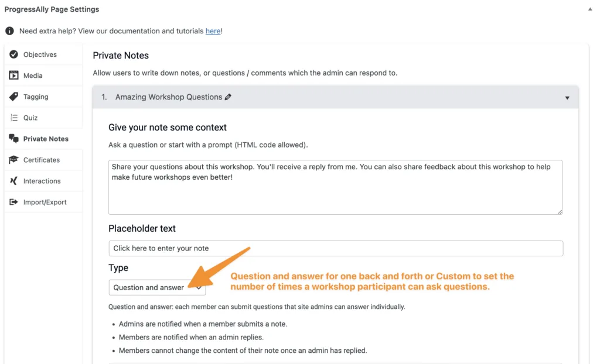Switch to the Quiz tab label
Screen dimensions: 600x364
point(30,118)
